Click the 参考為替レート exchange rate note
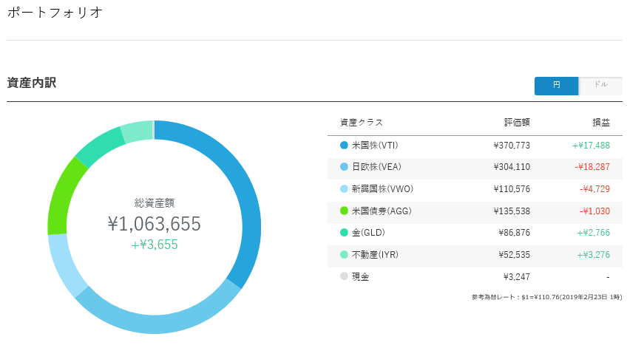644x348 pixels. 546,297
